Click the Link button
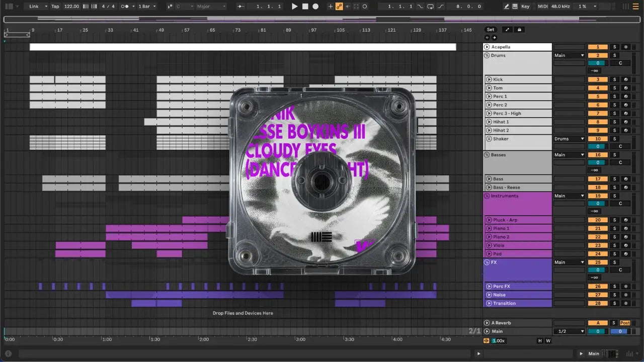Image resolution: width=644 pixels, height=362 pixels. click(x=34, y=7)
